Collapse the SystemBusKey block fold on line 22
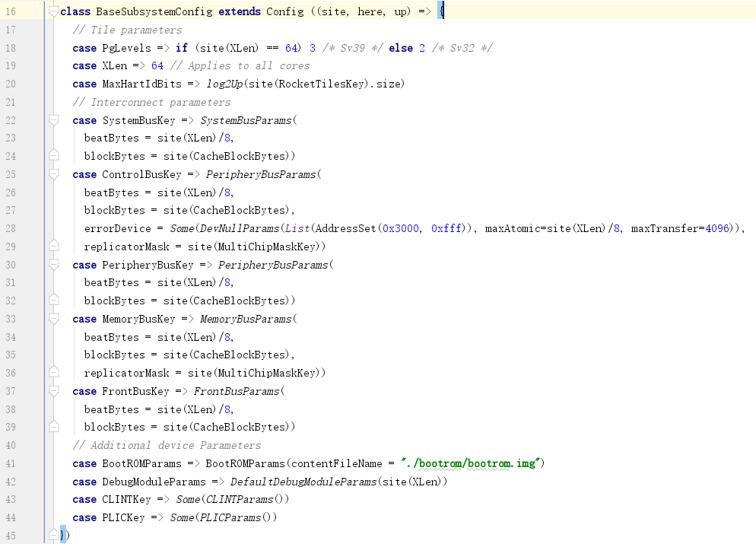 pos(53,119)
